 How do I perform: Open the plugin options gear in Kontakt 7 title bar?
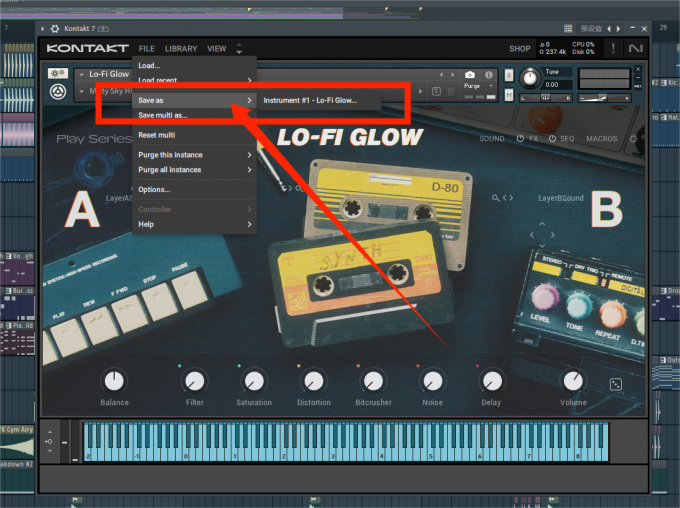(55, 29)
